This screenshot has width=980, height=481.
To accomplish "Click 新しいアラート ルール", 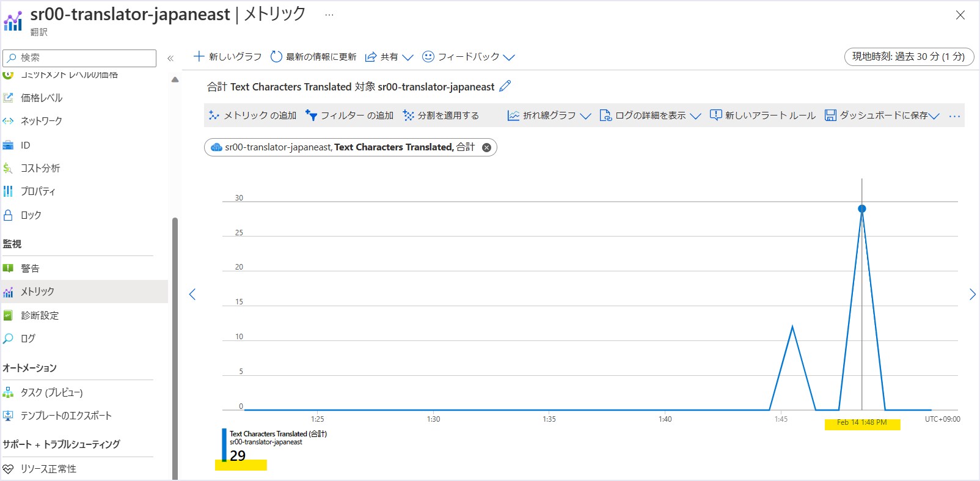I will click(x=762, y=116).
